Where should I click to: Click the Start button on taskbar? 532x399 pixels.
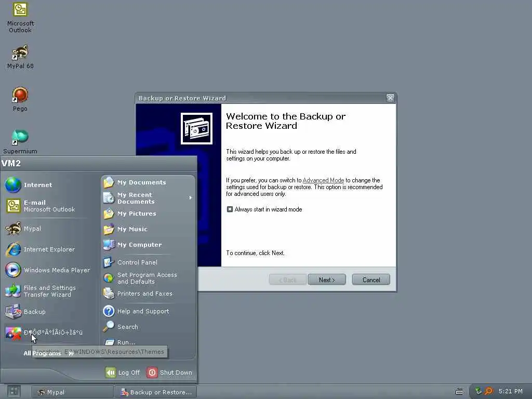[14, 392]
